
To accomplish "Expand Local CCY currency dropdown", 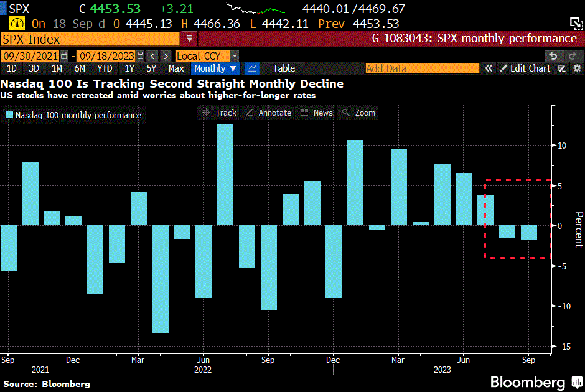I will coord(234,56).
